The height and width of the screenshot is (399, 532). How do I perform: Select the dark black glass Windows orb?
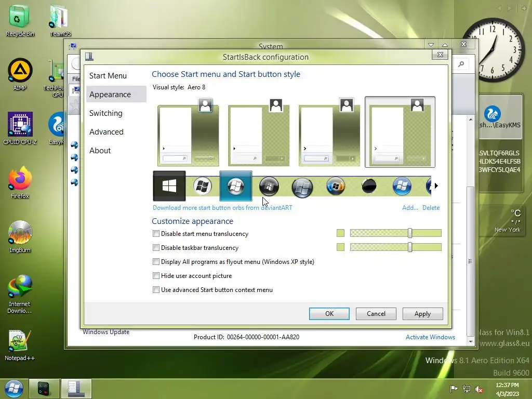click(x=269, y=187)
